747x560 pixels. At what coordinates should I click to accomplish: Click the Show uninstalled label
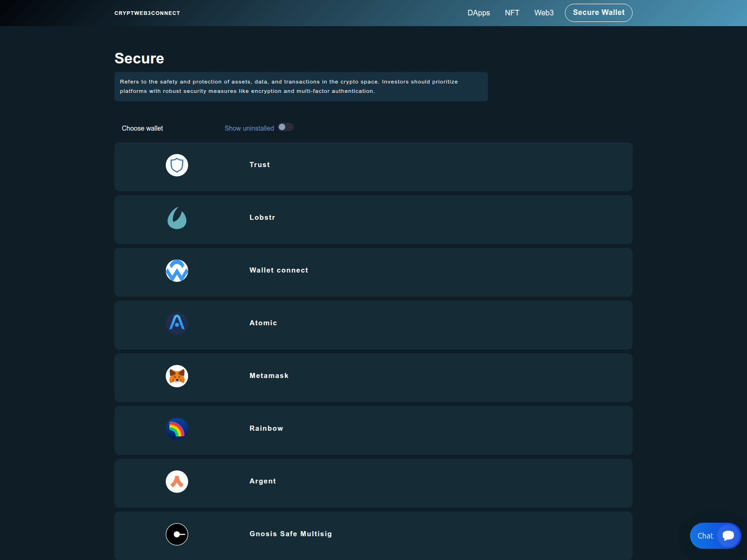click(249, 128)
